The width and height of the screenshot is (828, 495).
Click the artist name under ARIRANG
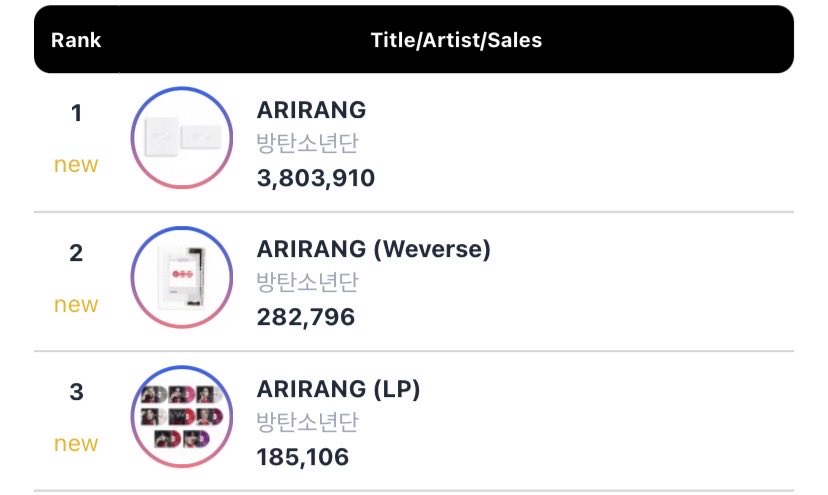tap(307, 144)
